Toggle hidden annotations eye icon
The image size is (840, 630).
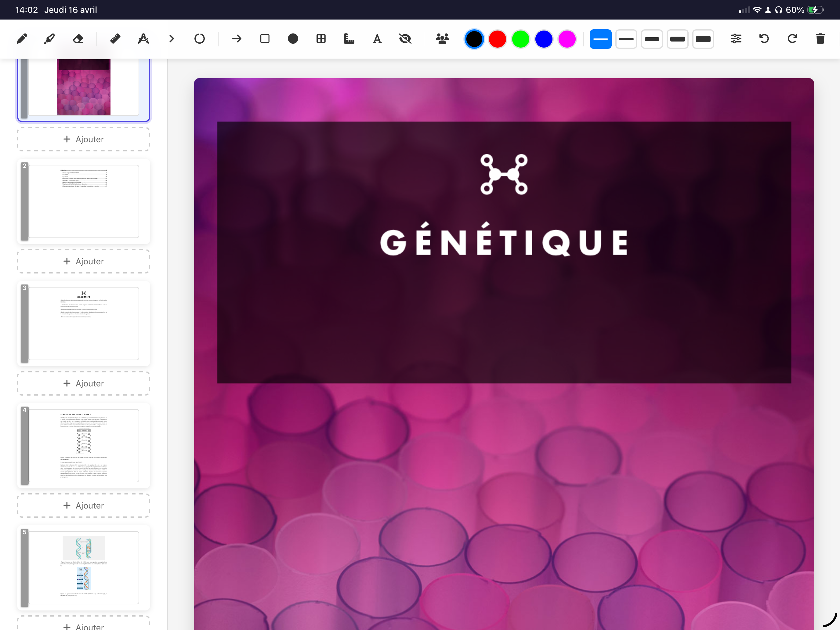tap(405, 39)
